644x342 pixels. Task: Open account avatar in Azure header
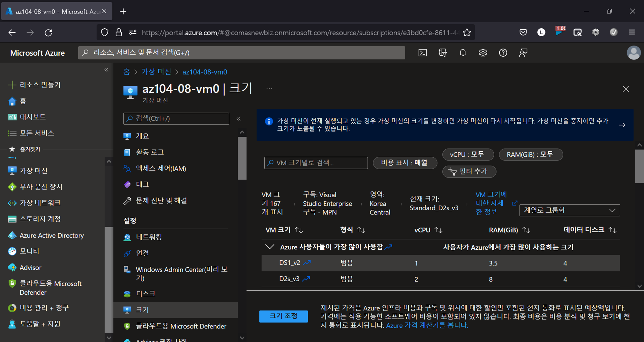(x=633, y=53)
